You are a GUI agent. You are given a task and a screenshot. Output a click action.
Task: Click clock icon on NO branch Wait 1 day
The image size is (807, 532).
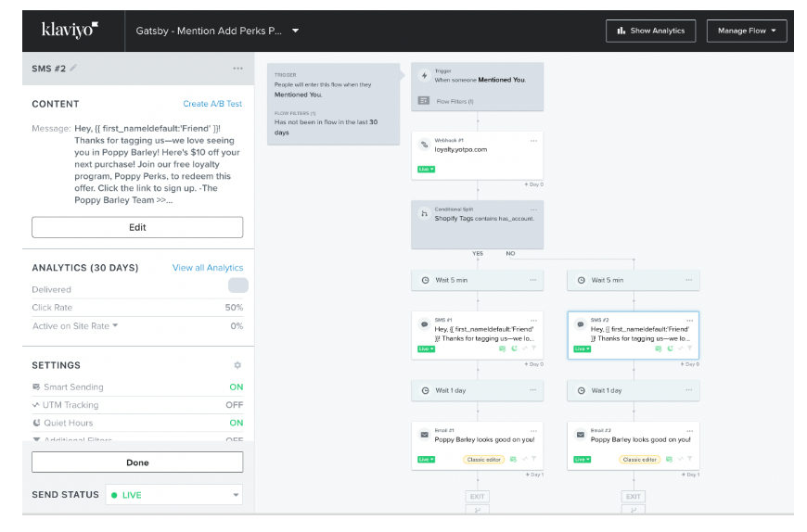[581, 390]
